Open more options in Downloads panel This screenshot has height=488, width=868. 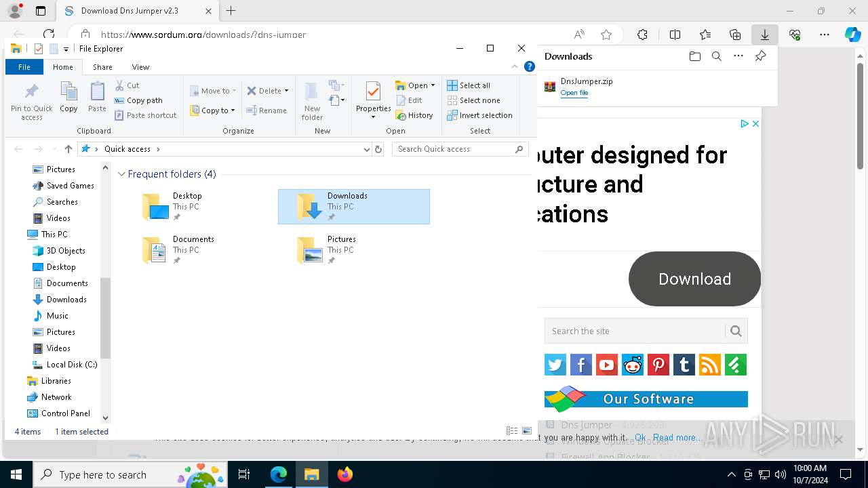(x=738, y=56)
